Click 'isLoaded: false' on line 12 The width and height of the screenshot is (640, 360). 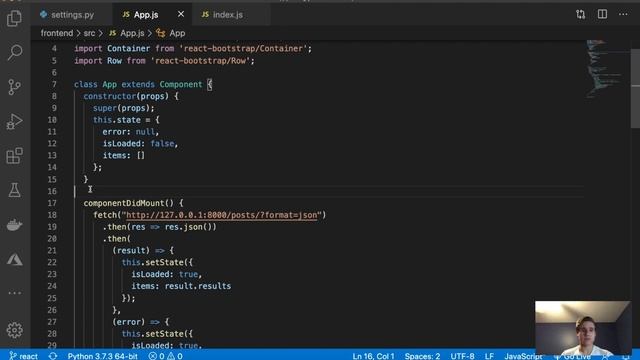[x=138, y=144]
